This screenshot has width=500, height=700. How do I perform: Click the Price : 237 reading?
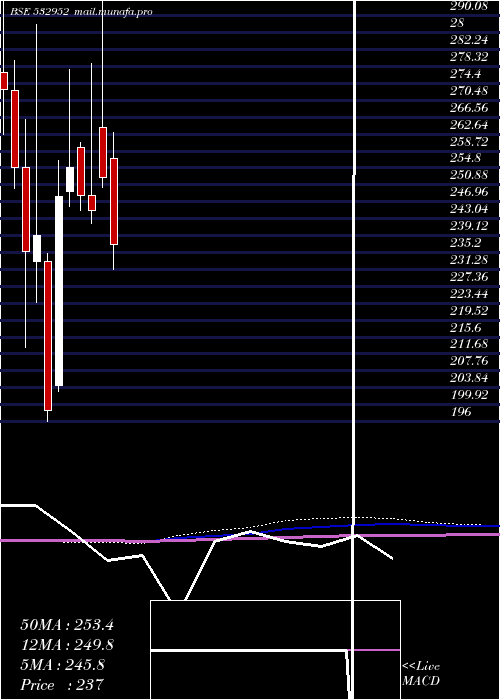point(62,684)
